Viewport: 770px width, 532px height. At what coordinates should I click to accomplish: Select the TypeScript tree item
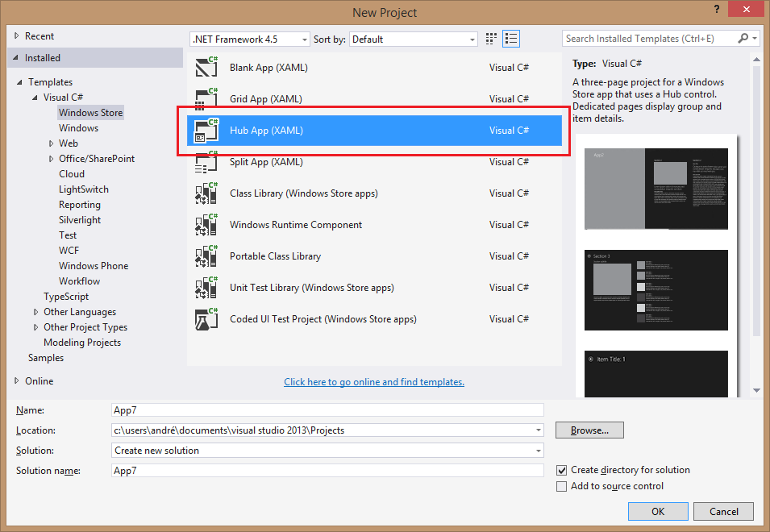tap(66, 297)
